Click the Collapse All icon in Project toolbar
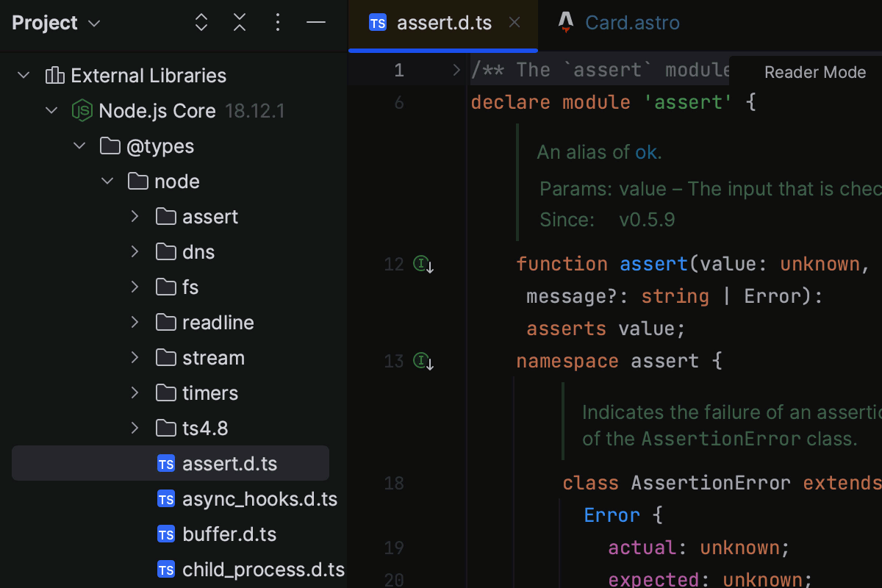 (x=239, y=23)
